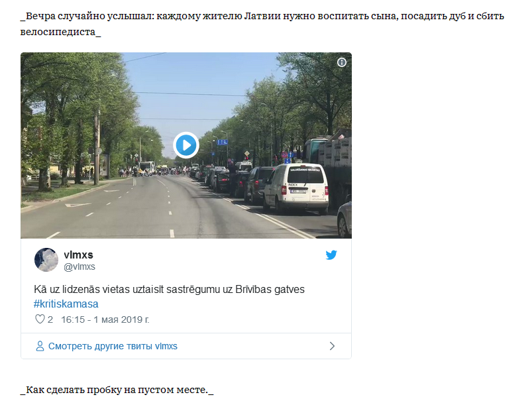
Task: Click the person icon beside Смотреть другие твиты
Action: tap(40, 346)
